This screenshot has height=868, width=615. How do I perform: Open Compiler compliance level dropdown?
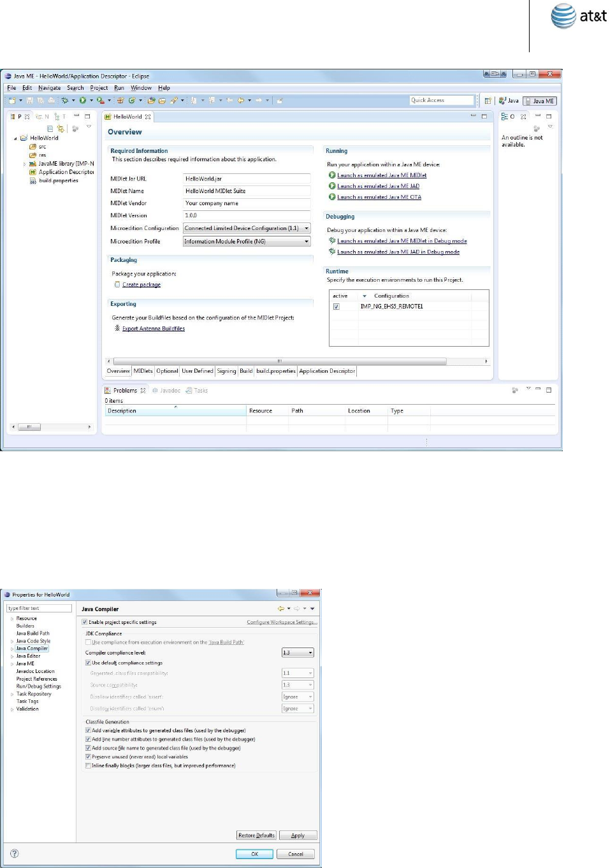tap(298, 653)
